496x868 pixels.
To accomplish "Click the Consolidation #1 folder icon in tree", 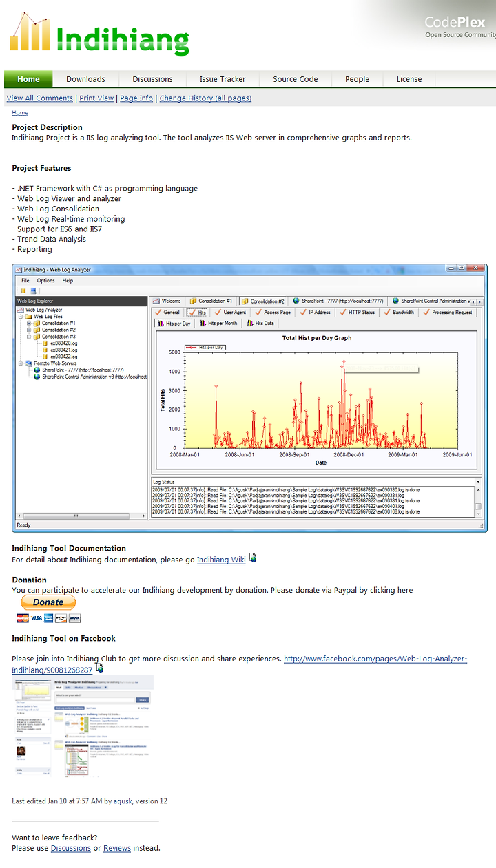I will (37, 324).
